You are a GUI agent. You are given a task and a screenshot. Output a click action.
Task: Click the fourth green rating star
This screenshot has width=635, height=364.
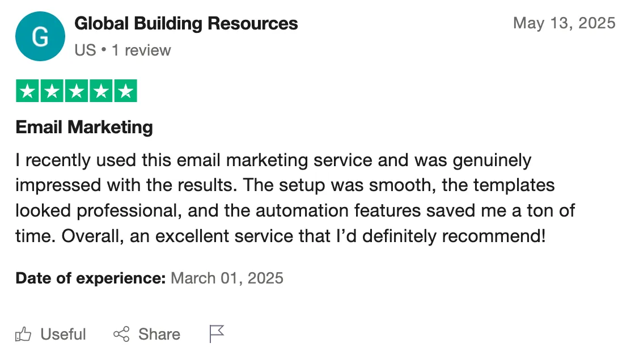coord(101,91)
